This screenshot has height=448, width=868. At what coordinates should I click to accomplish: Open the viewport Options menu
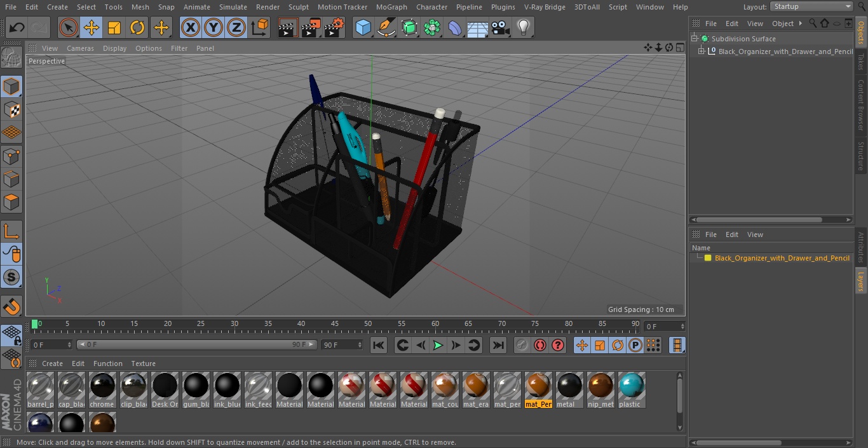click(149, 48)
